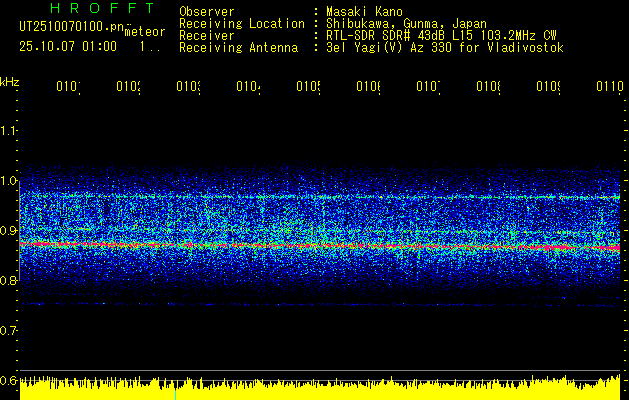The image size is (629, 400).
Task: Click the kHz axis unit label
Action: point(9,81)
